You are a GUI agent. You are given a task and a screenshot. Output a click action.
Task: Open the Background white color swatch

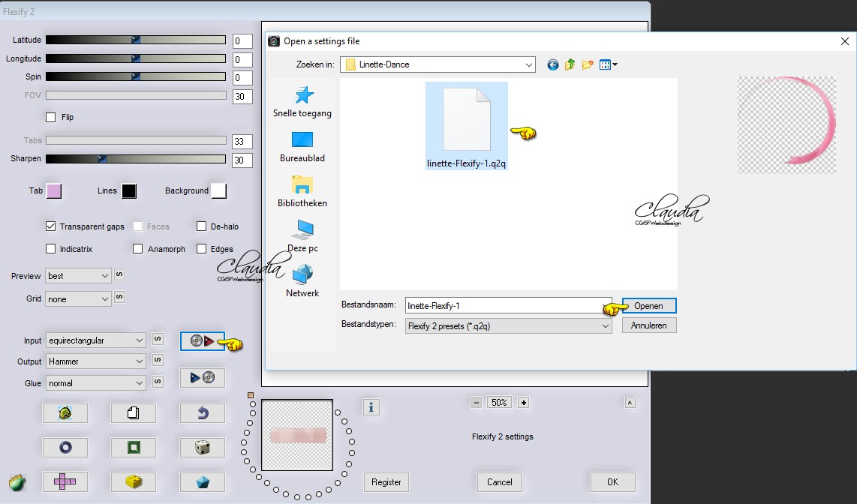pos(218,190)
